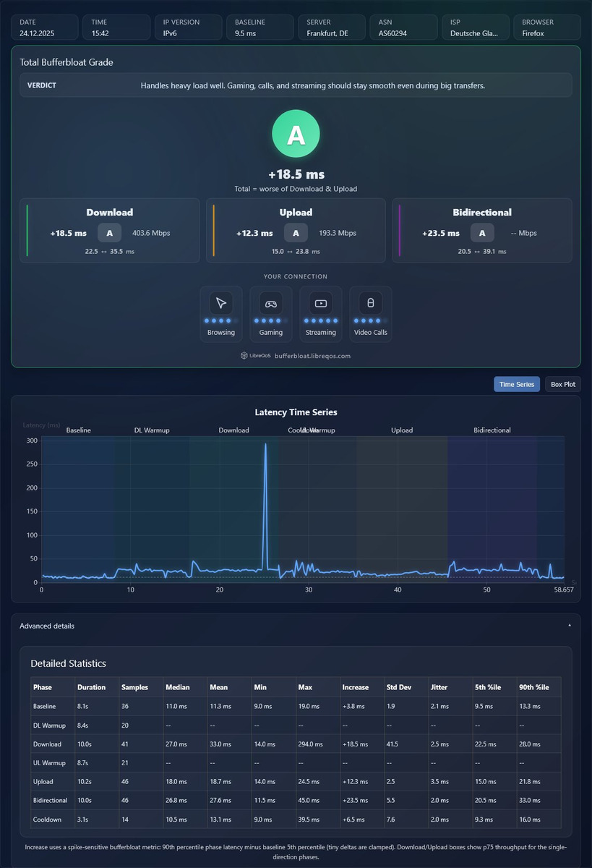Collapse the Advanced details section
The image size is (592, 868).
point(296,626)
